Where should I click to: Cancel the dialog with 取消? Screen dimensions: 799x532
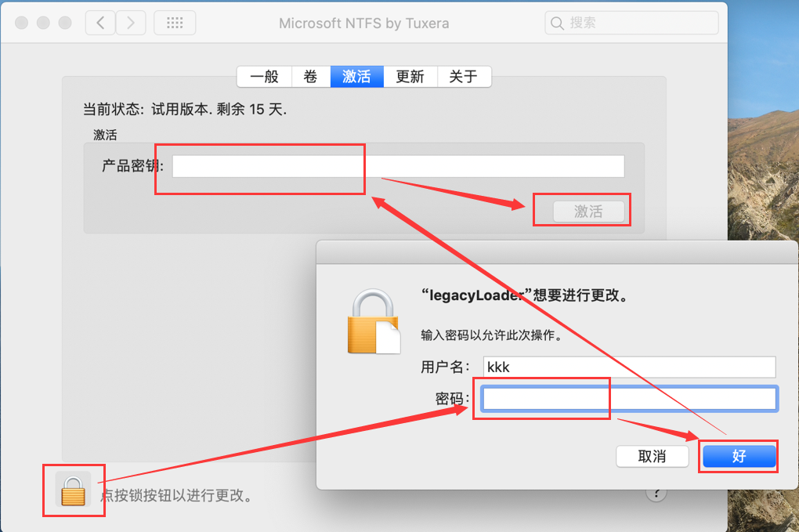click(x=652, y=456)
